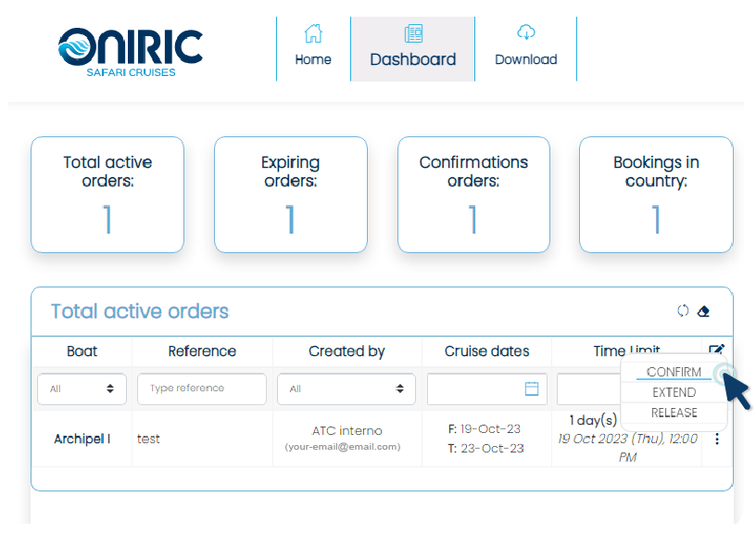Image resolution: width=756 pixels, height=548 pixels.
Task: Click the edit icon in table header
Action: pos(716,350)
